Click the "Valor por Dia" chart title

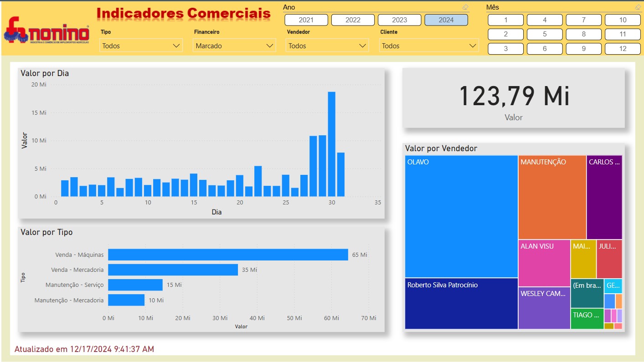(x=45, y=73)
